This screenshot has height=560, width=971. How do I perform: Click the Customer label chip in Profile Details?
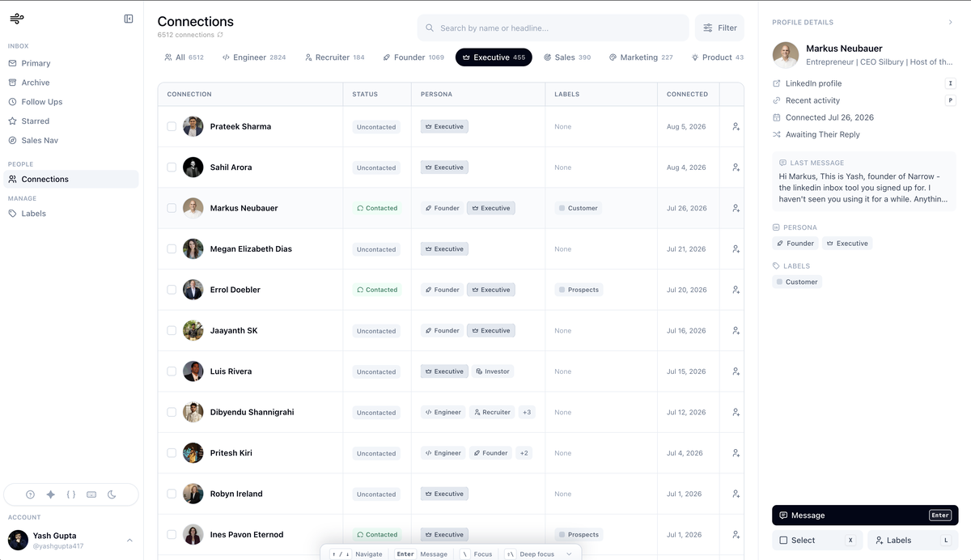point(797,282)
